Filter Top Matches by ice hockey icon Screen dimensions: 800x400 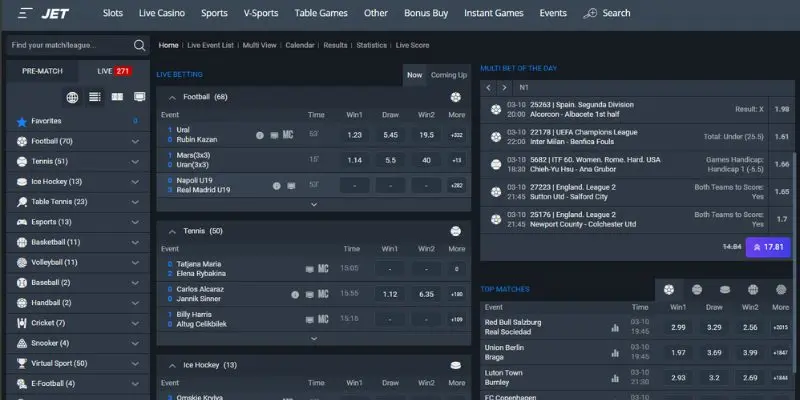[725, 290]
